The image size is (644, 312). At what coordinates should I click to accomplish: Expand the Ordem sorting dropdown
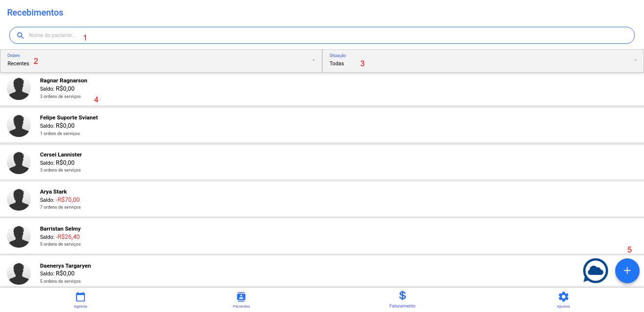pos(161,61)
